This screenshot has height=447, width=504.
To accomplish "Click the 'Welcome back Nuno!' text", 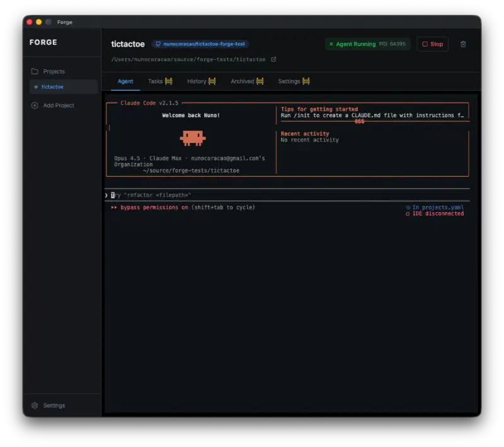I will point(191,115).
